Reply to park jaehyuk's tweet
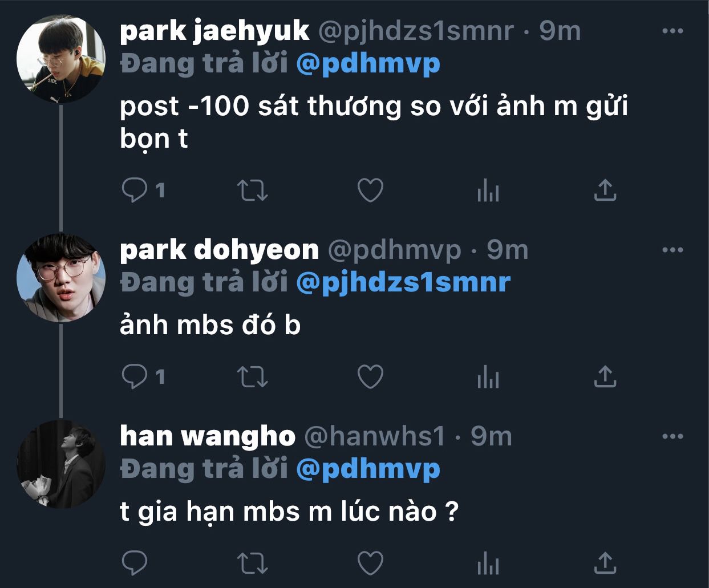 point(135,190)
